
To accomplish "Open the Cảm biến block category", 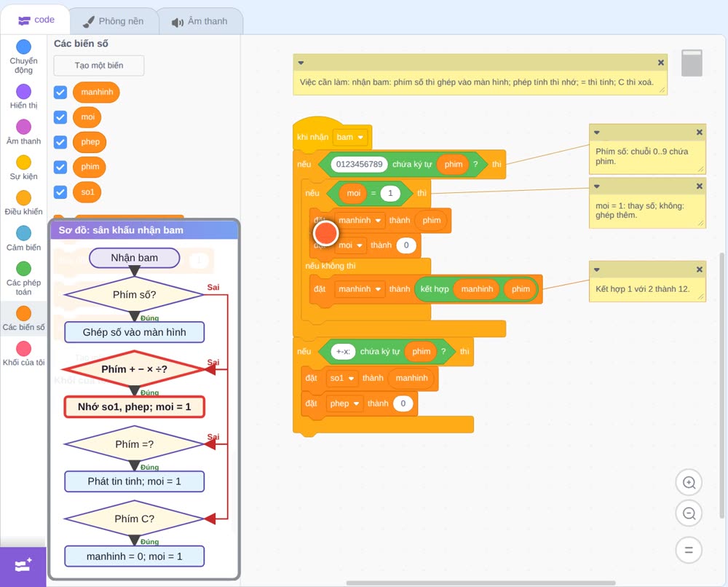I will (24, 239).
